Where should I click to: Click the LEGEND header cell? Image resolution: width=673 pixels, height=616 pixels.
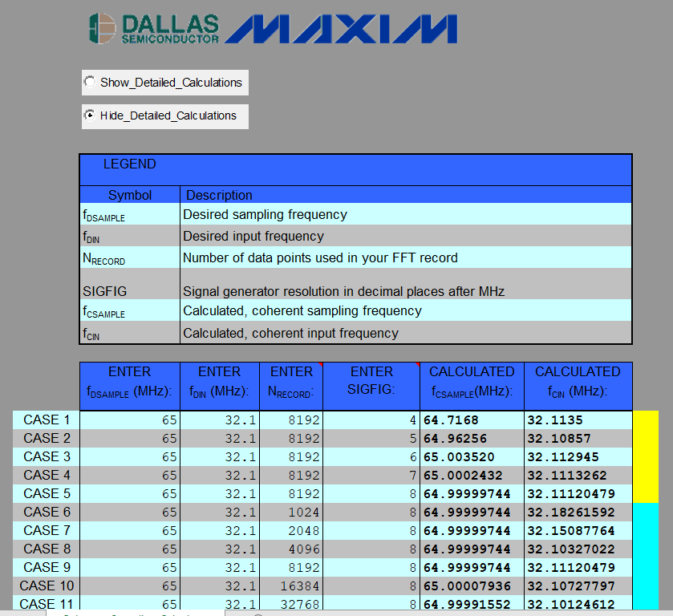pos(130,164)
